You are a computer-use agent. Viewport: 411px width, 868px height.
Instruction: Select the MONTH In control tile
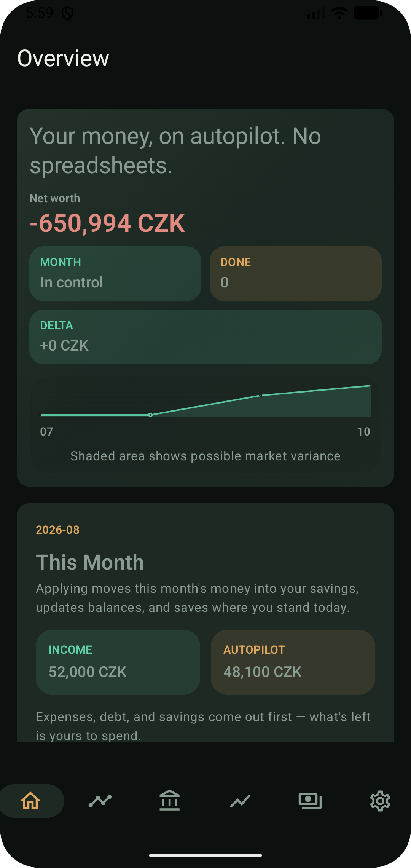[x=115, y=274]
